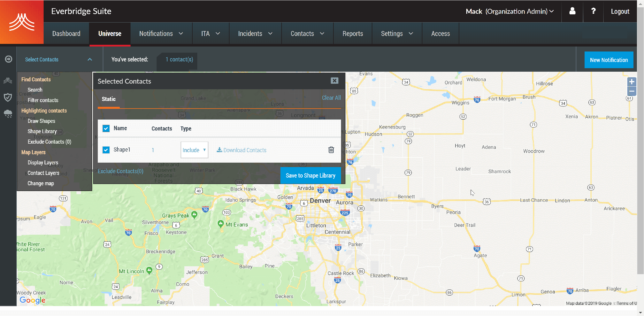Screen dimensions: 644x316
Task: Uncheck the Shape1 row checkbox
Action: [x=106, y=150]
